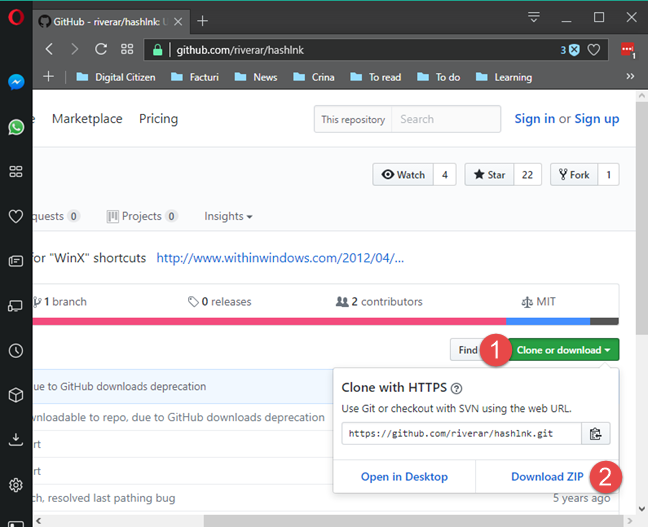Click the address bar URL
Viewport: 648px width, 527px height.
[240, 50]
